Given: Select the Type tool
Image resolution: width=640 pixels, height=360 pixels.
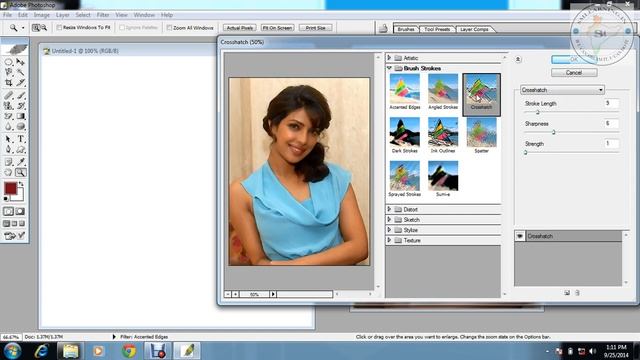Looking at the screenshot, I should [20, 139].
